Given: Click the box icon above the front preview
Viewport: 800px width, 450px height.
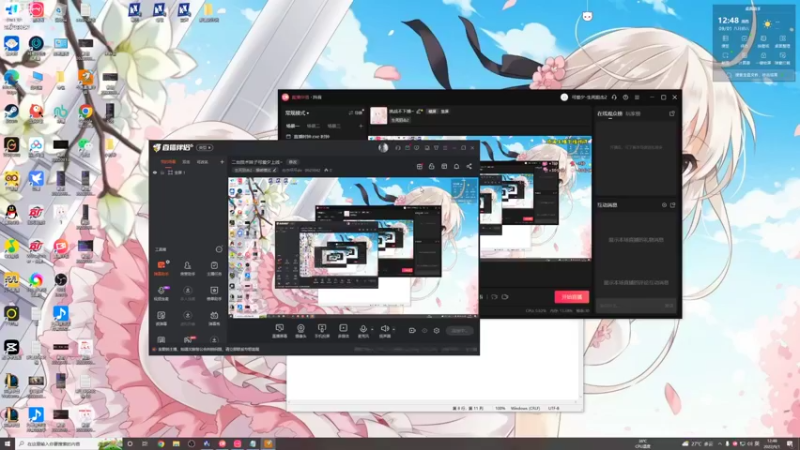Looking at the screenshot, I should [444, 166].
